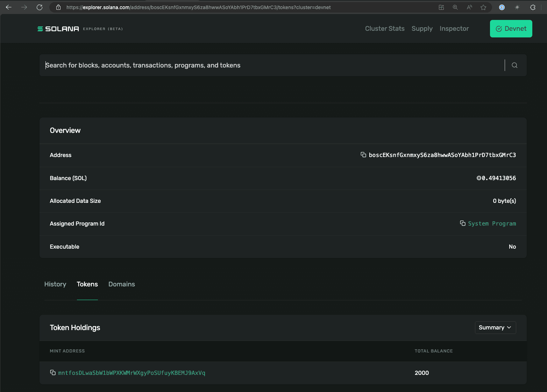Open the Inspector page
Viewport: 547px width, 392px height.
454,29
